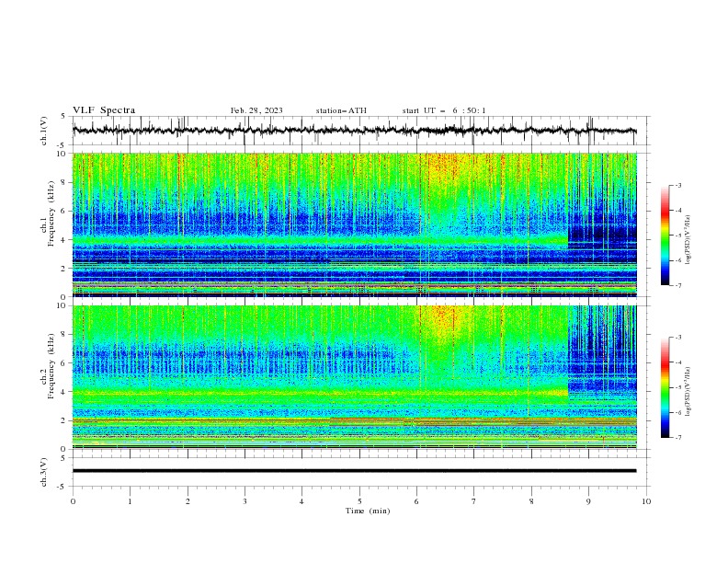The width and height of the screenshot is (728, 563).
Task: Click the "3" tick on the Time axis
Action: (245, 501)
